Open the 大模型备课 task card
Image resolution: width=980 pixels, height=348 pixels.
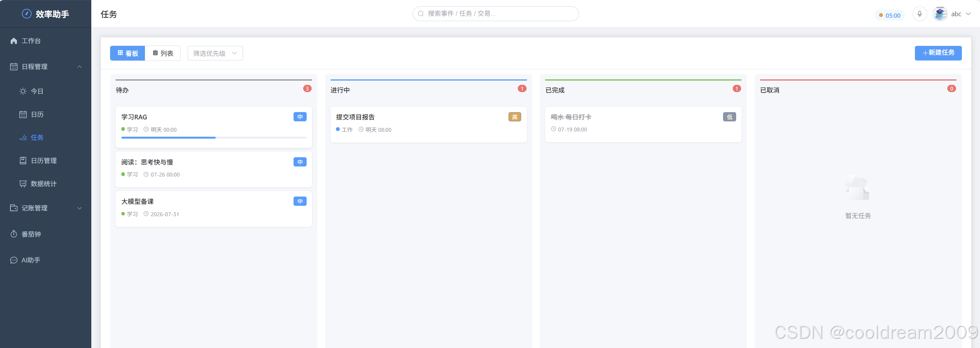click(214, 209)
